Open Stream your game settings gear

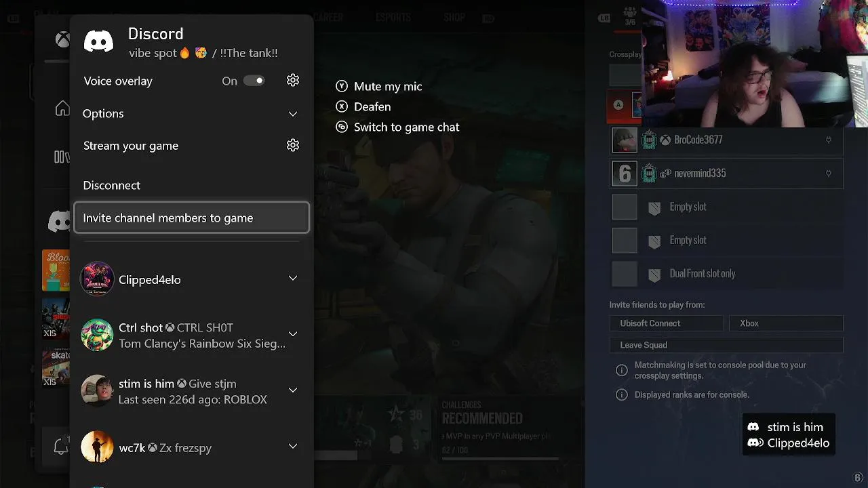tap(293, 146)
